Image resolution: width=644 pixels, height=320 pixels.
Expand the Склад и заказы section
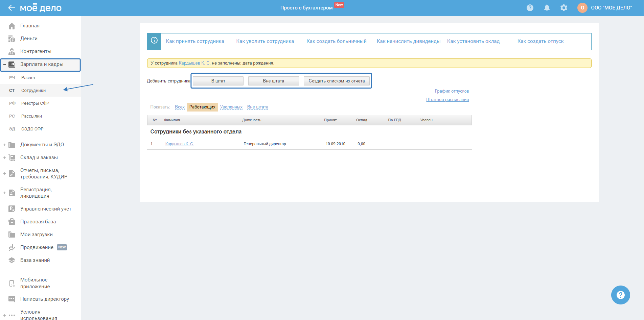point(5,158)
